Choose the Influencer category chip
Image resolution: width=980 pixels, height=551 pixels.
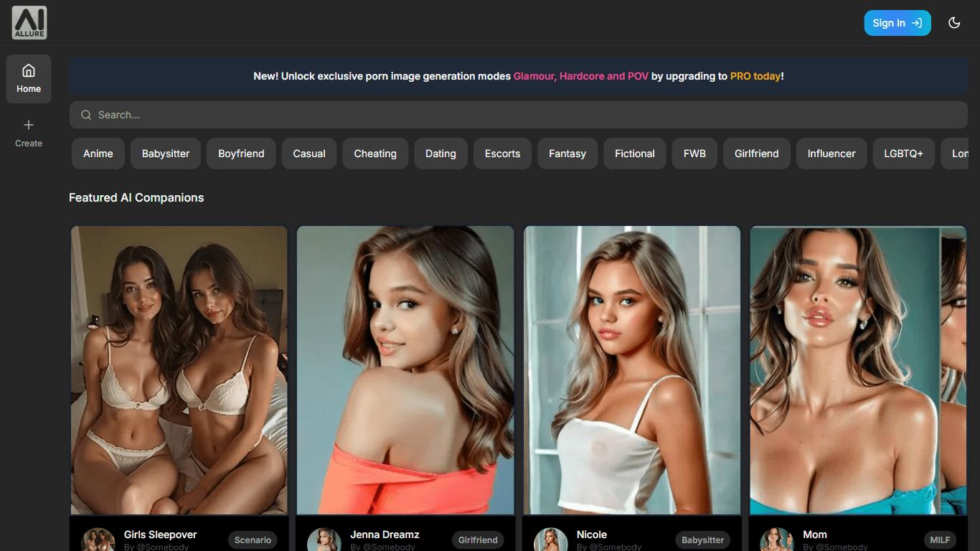click(x=831, y=154)
